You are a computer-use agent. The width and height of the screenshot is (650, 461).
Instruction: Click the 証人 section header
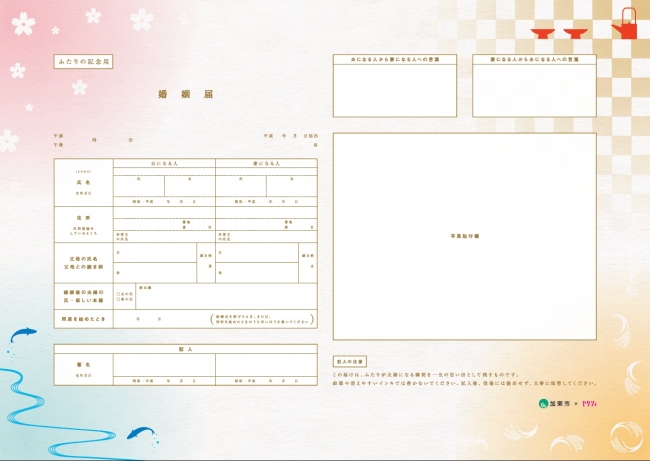[185, 350]
